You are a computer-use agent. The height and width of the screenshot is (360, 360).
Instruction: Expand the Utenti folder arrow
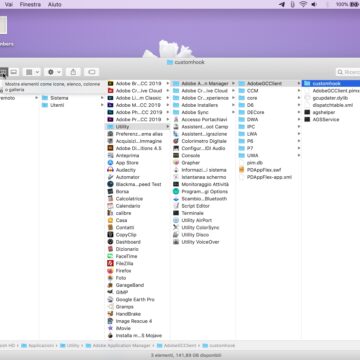point(102,105)
